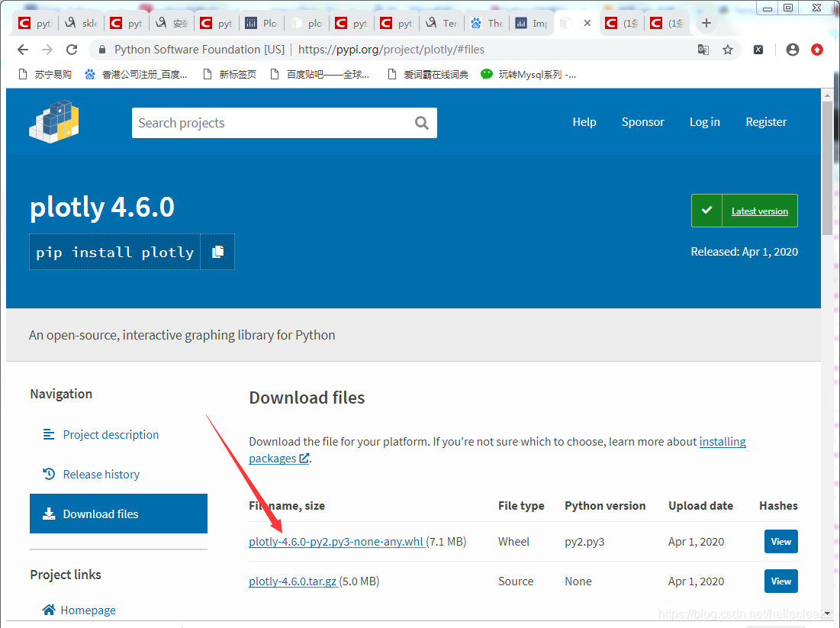
Task: Copy the pip install command via clipboard icon
Action: 217,252
